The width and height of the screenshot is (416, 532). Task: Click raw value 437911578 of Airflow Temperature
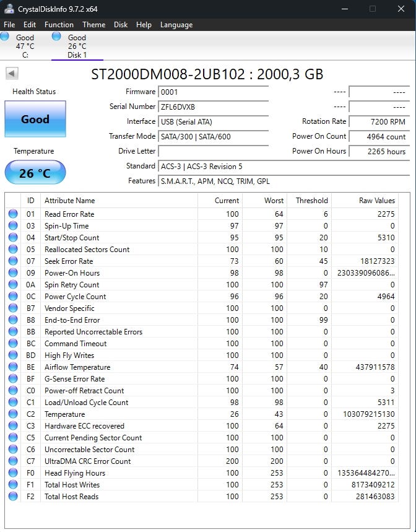pyautogui.click(x=375, y=367)
